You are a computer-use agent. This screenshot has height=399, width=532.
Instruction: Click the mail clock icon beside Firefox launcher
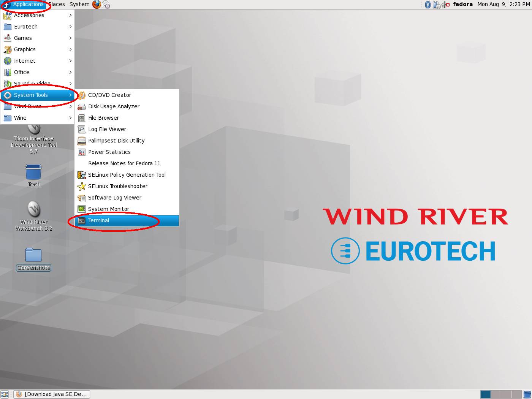coord(106,5)
